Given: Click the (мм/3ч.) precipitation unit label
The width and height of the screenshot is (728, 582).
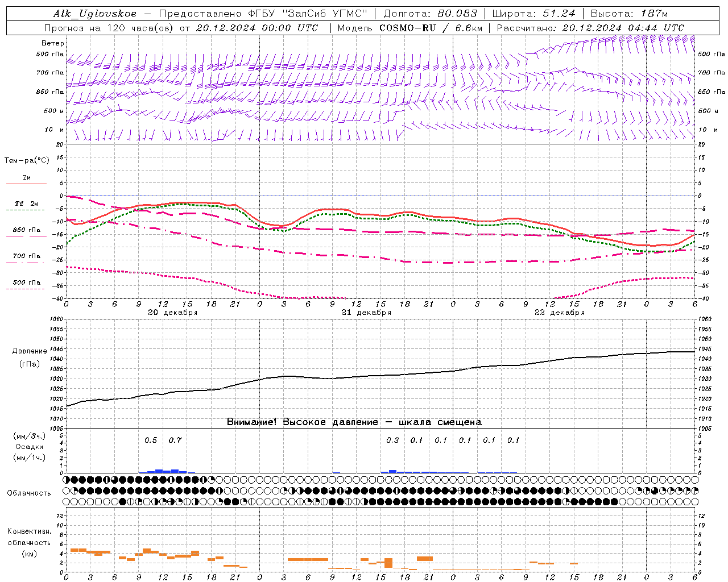Looking at the screenshot, I should (29, 436).
